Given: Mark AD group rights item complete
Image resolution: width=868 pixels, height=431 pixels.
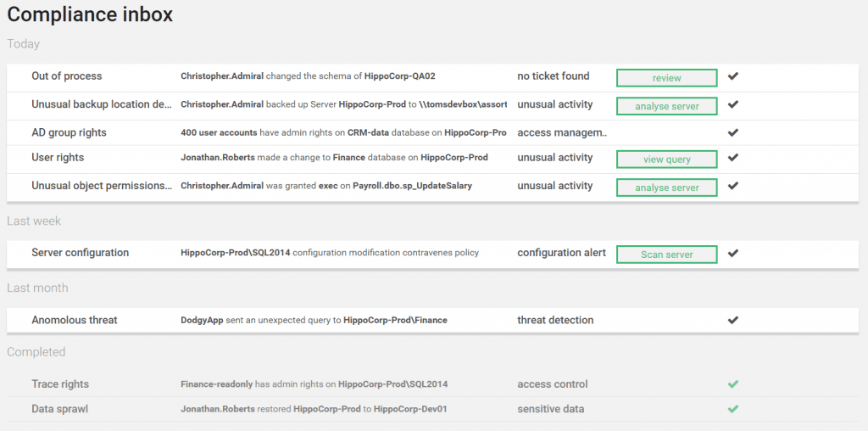Looking at the screenshot, I should 733,132.
